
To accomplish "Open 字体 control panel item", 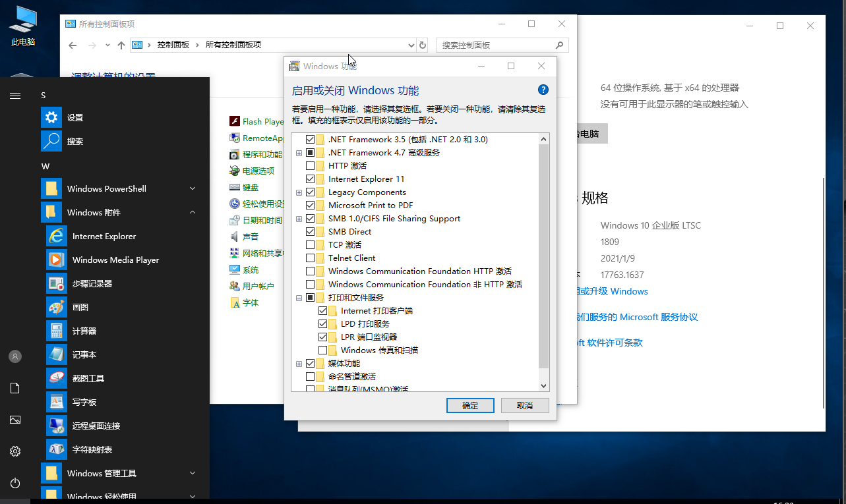I will pyautogui.click(x=251, y=302).
